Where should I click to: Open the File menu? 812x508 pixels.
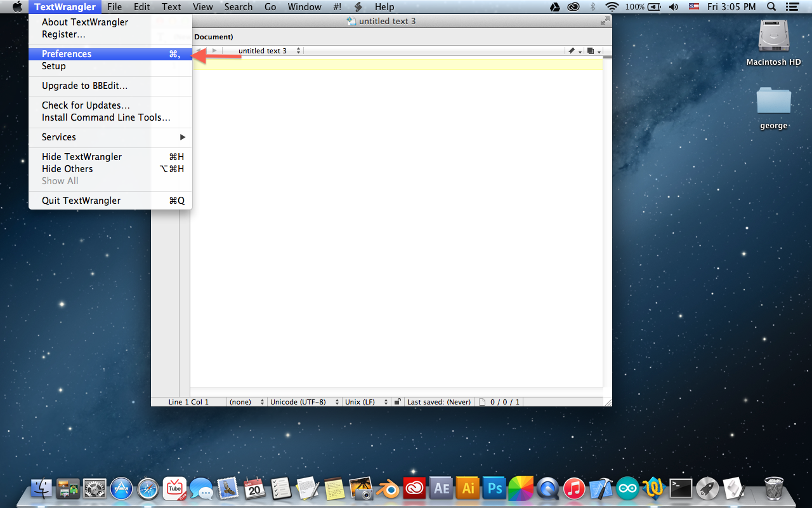[114, 7]
